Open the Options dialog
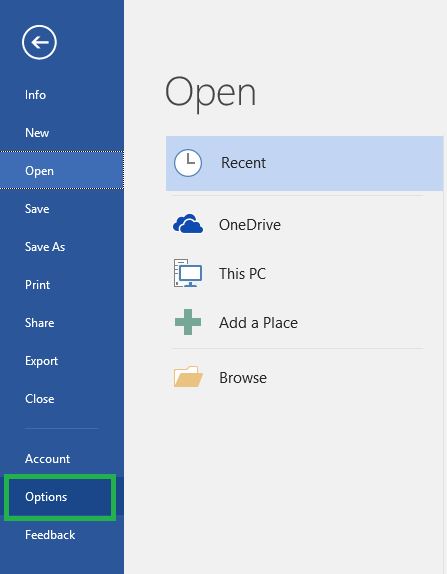The image size is (447, 574). (62, 497)
